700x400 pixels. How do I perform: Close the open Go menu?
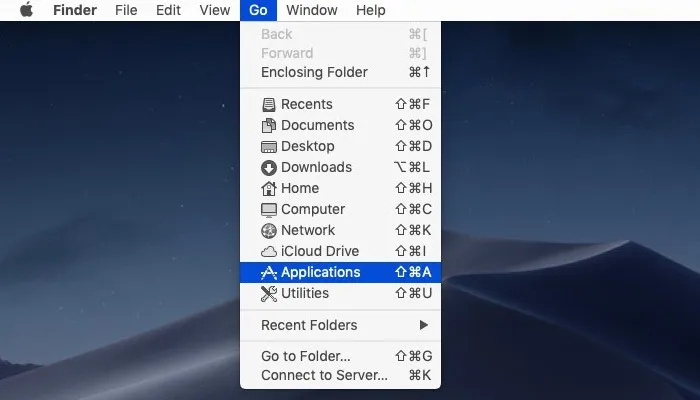click(x=258, y=10)
